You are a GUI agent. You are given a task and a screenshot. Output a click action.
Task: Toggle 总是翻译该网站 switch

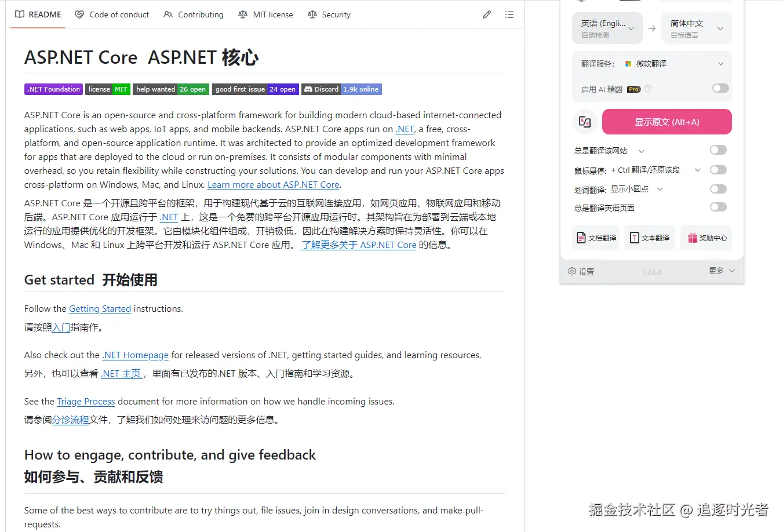(718, 150)
